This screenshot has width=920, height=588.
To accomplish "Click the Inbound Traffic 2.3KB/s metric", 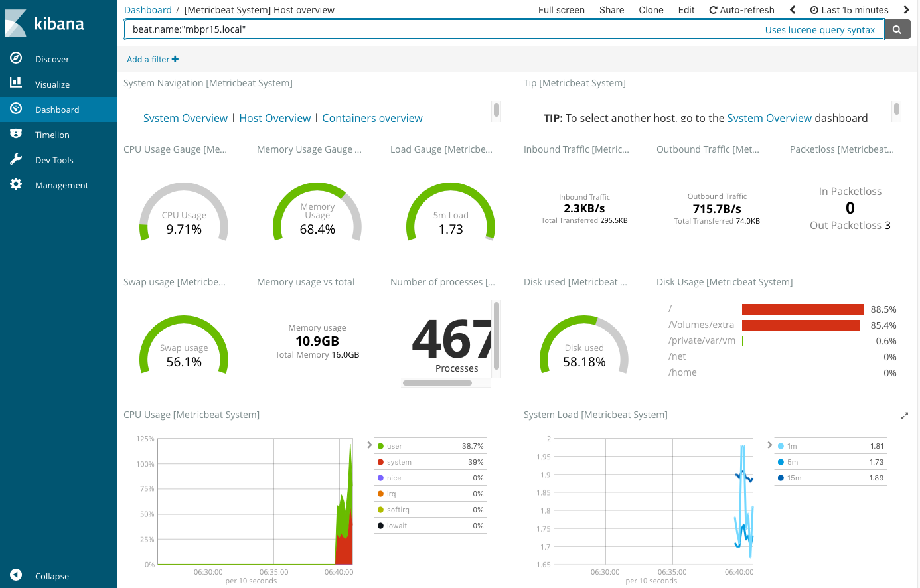I will 584,208.
